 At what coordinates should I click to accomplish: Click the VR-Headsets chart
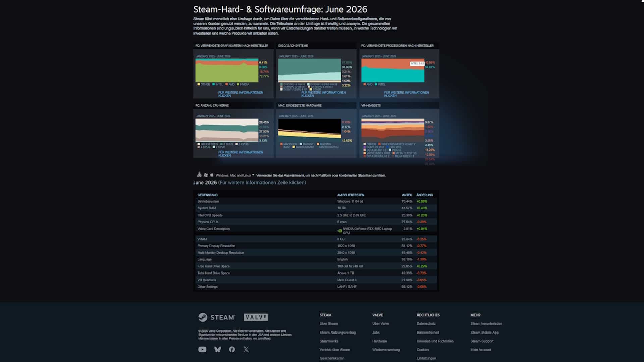[x=393, y=130]
